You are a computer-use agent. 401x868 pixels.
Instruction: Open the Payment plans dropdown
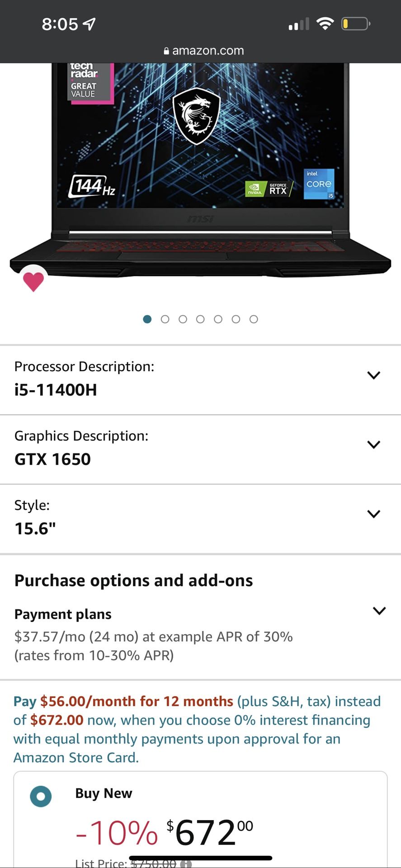point(379,611)
